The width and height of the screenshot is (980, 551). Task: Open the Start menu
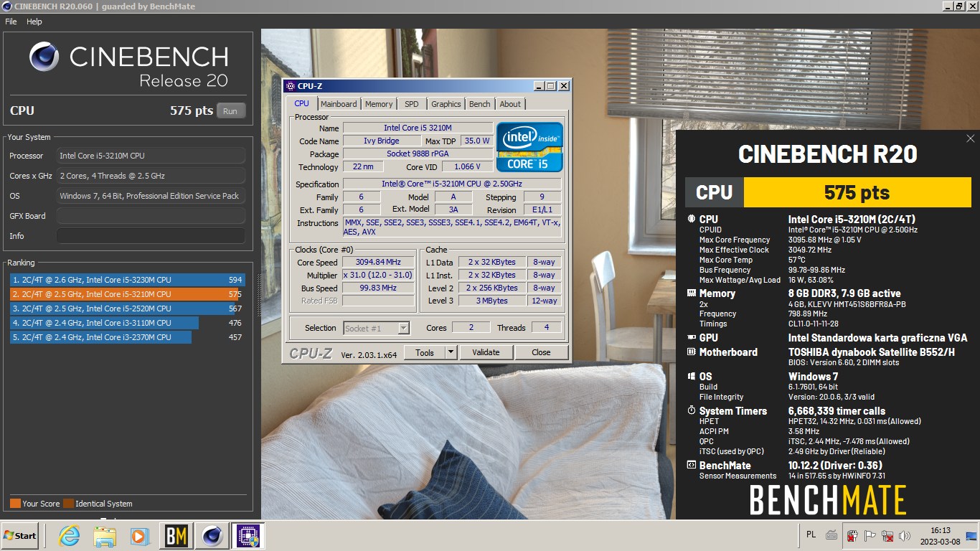[x=19, y=535]
